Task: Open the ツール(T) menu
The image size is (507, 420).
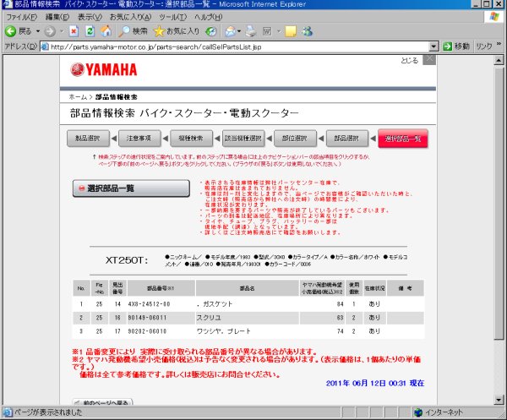Action: pos(173,17)
